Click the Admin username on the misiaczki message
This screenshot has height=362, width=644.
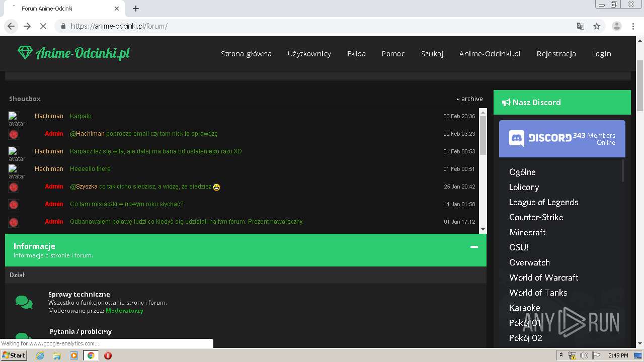click(54, 204)
